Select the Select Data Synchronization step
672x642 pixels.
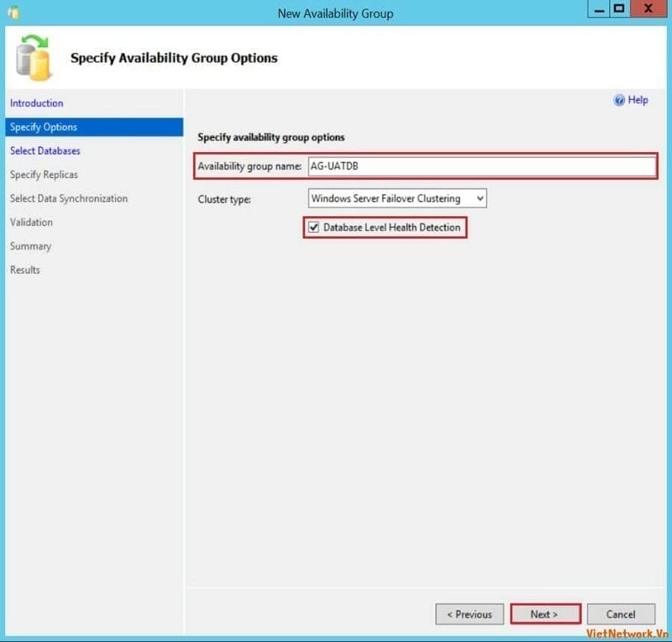point(69,198)
